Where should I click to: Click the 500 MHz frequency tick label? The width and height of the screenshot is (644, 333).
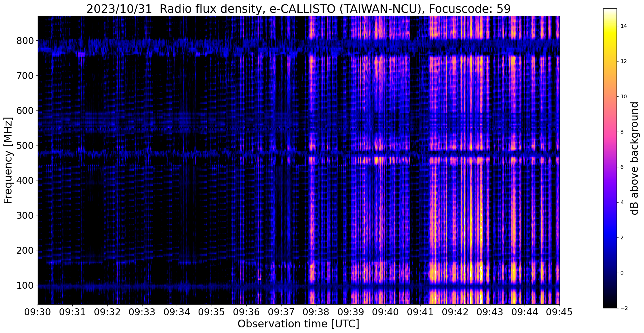point(25,145)
